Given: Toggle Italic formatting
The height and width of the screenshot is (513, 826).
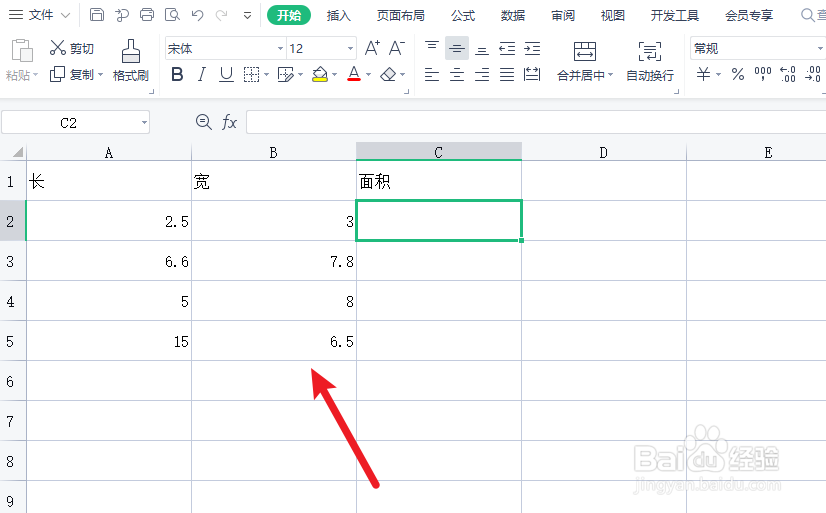Looking at the screenshot, I should [201, 75].
